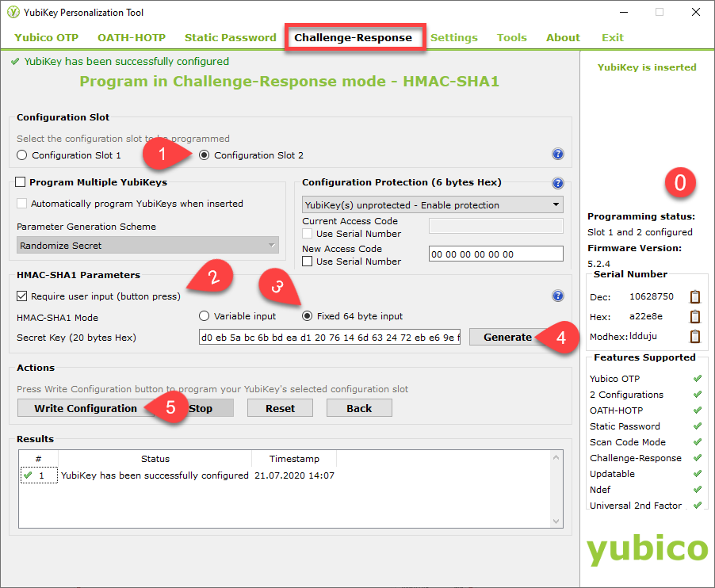Click the Yubico logo
The width and height of the screenshot is (715, 588).
tap(647, 548)
